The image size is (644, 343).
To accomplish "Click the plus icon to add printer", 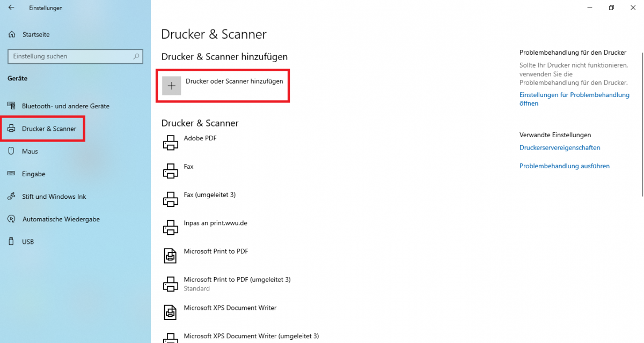I will (x=172, y=86).
